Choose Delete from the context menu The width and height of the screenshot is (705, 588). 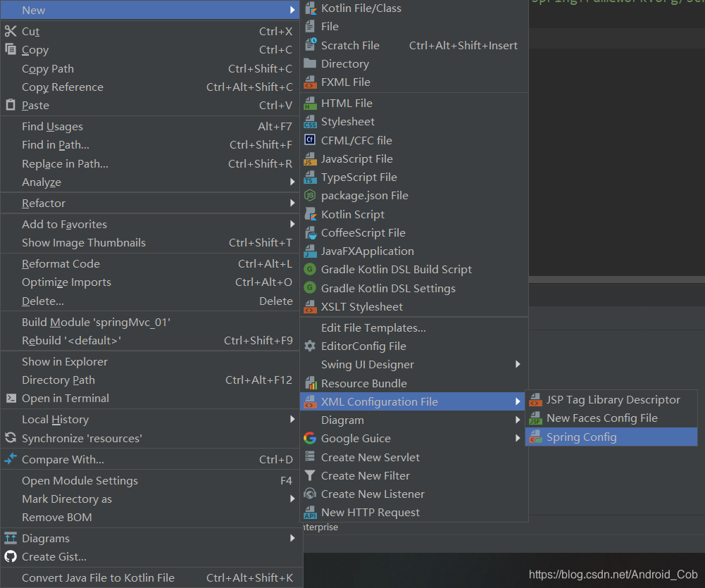(x=150, y=301)
